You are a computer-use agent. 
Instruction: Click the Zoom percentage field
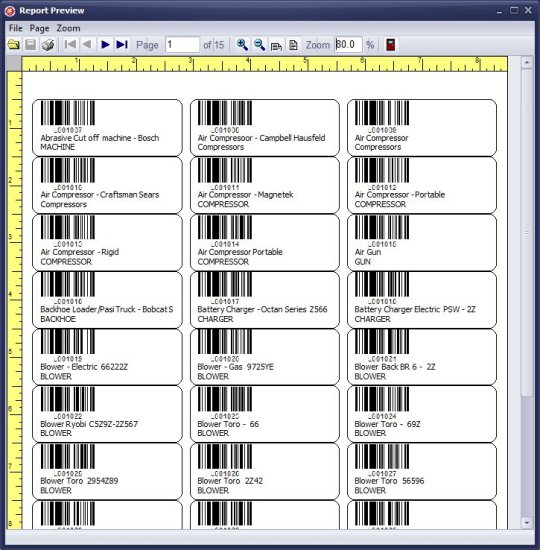(348, 45)
